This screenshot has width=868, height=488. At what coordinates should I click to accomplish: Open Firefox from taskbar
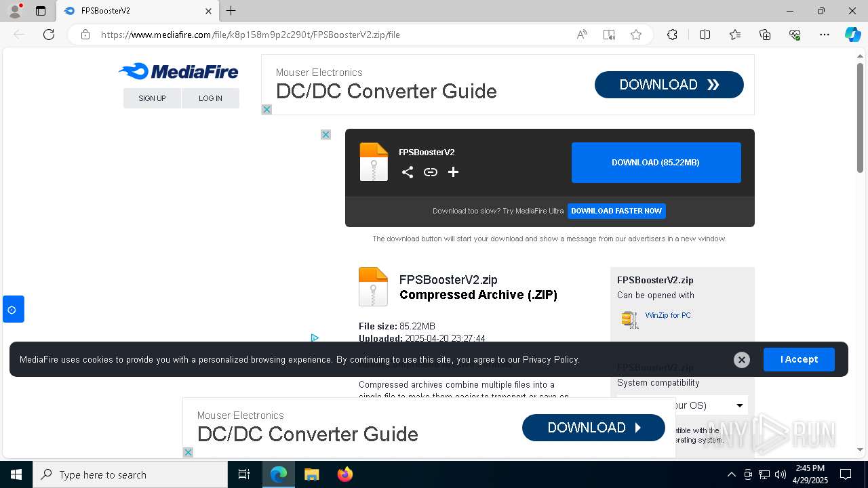(344, 474)
